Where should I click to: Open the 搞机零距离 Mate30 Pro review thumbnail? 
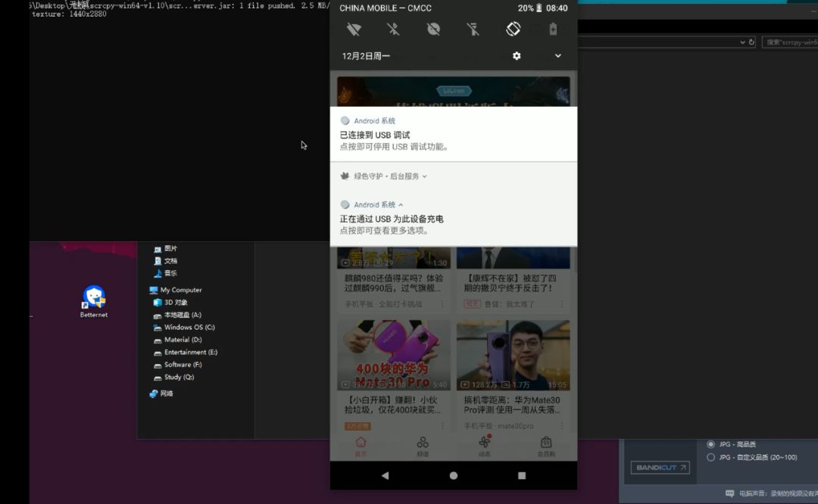tap(513, 355)
